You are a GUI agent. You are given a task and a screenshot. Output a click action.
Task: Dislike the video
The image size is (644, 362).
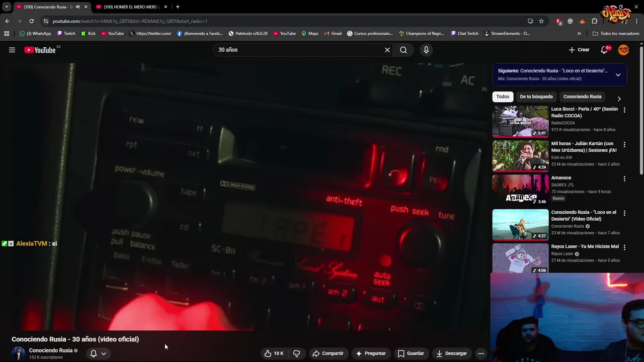point(297,353)
